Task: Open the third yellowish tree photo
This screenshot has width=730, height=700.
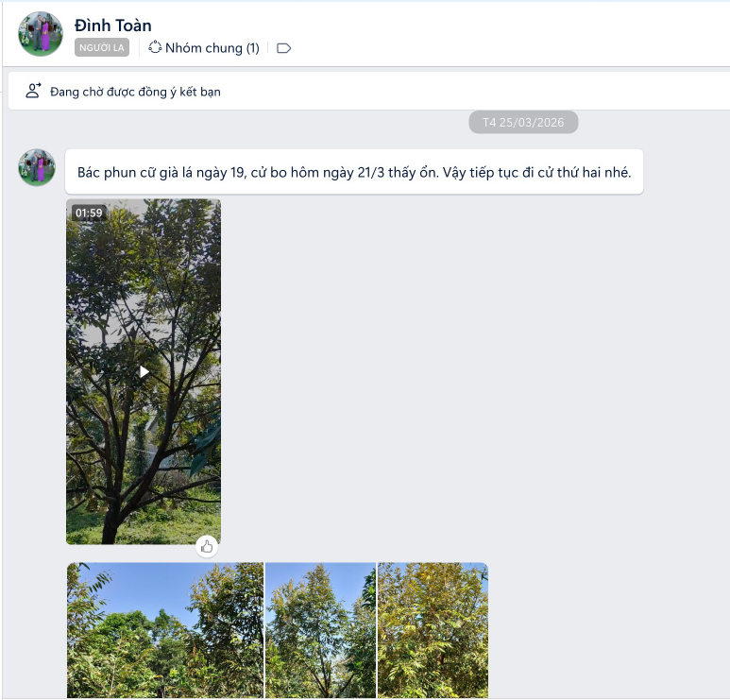Action: point(433,630)
